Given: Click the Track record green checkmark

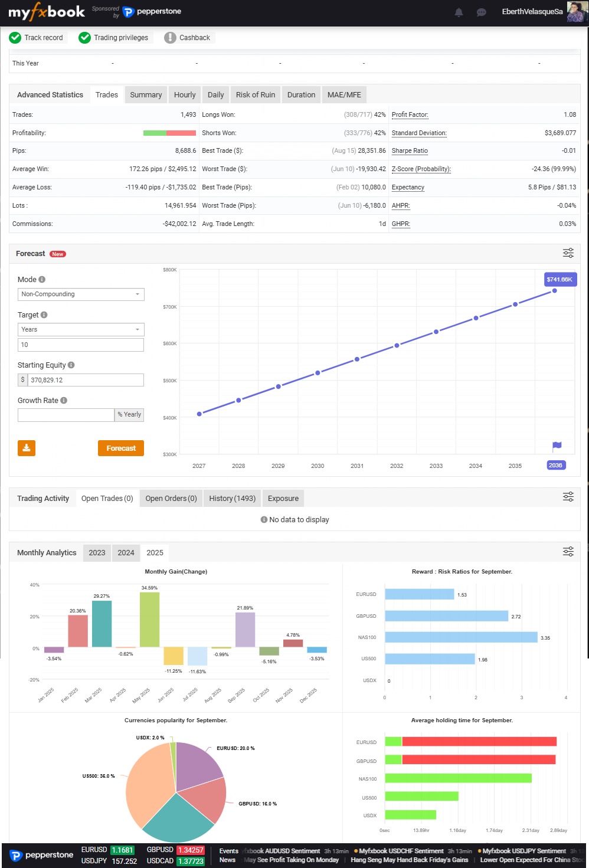Looking at the screenshot, I should point(15,38).
